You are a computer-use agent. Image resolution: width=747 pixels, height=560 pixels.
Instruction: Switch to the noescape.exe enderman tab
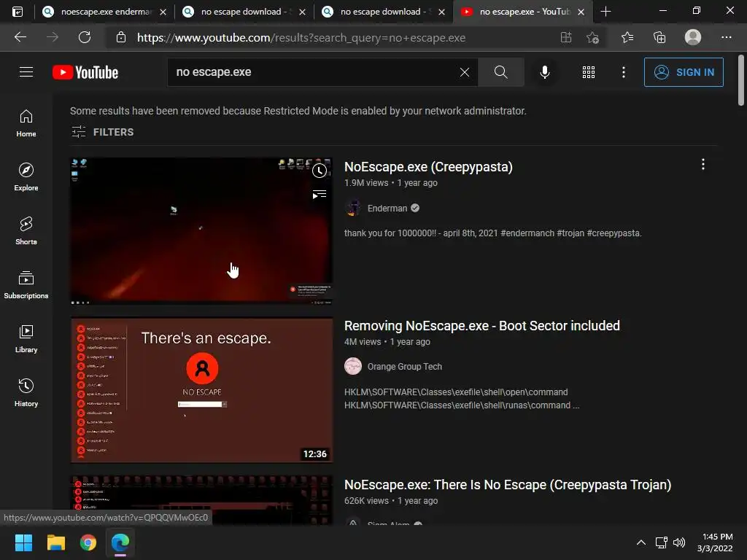(x=104, y=12)
